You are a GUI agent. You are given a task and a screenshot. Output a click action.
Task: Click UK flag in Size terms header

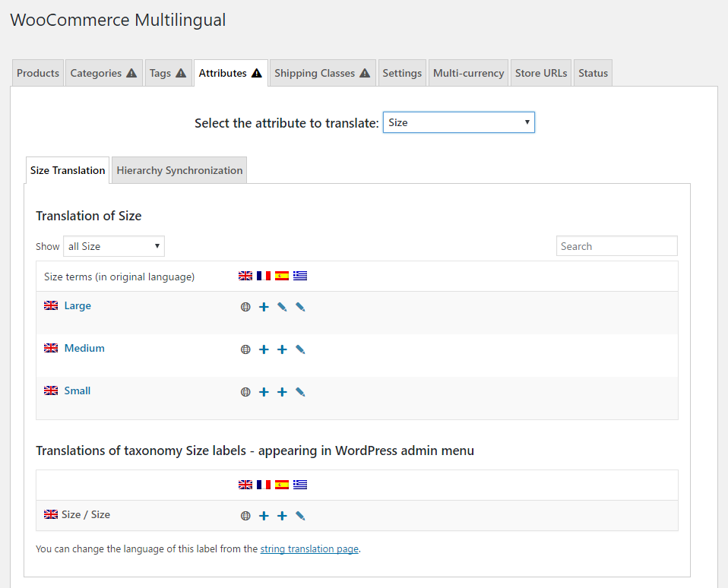[245, 276]
